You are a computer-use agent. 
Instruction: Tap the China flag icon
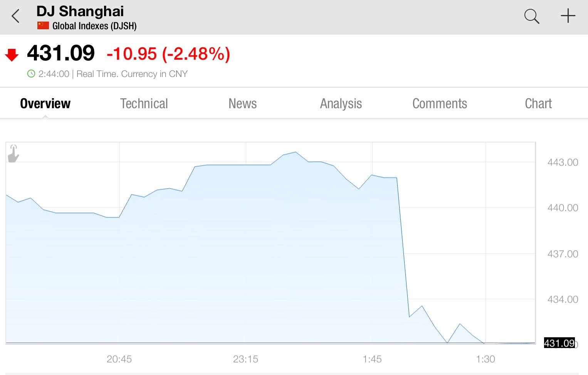43,26
